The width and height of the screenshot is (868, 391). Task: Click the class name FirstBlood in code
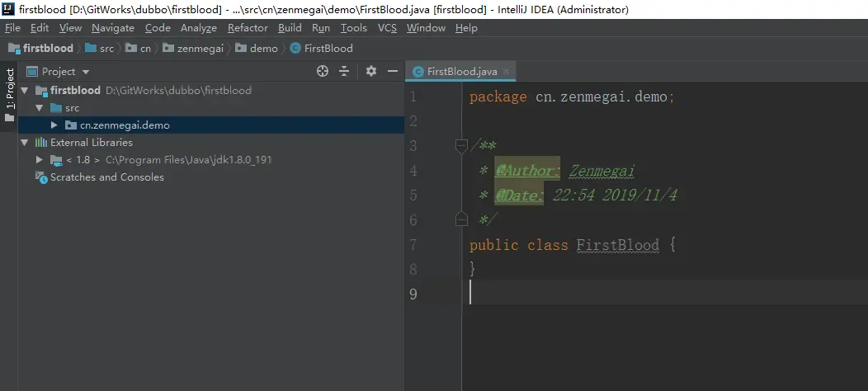pyautogui.click(x=617, y=245)
